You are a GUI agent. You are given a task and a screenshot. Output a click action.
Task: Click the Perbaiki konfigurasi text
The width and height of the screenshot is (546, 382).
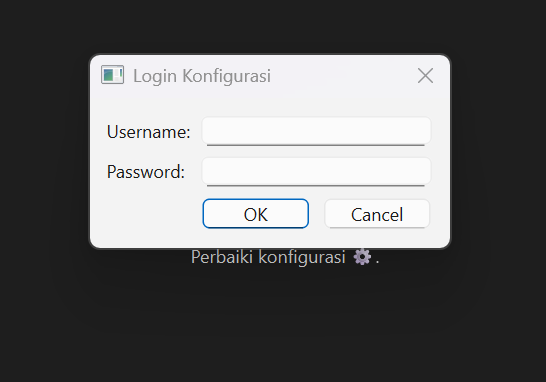(268, 257)
